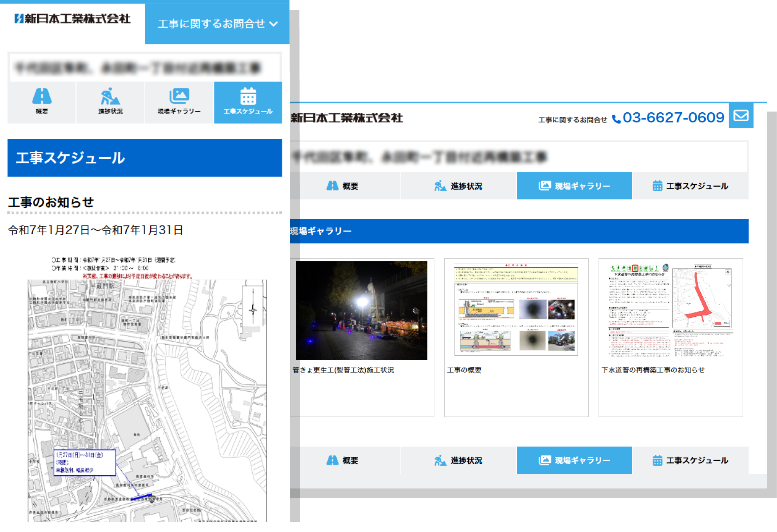Click the phone icon beside 03-6627-0609
The image size is (777, 532).
pos(616,119)
